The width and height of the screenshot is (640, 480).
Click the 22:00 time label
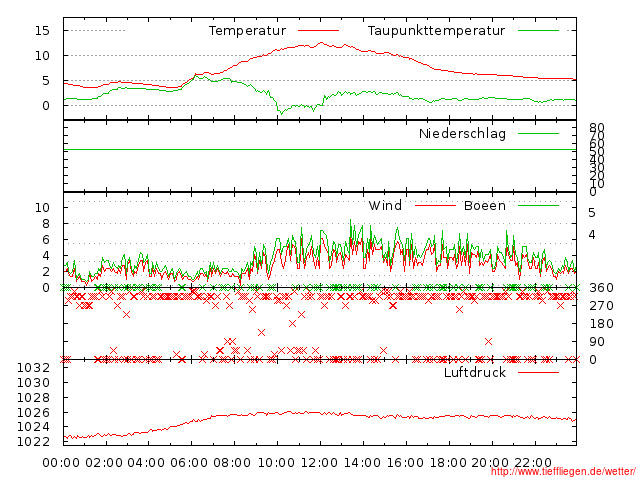pyautogui.click(x=533, y=463)
